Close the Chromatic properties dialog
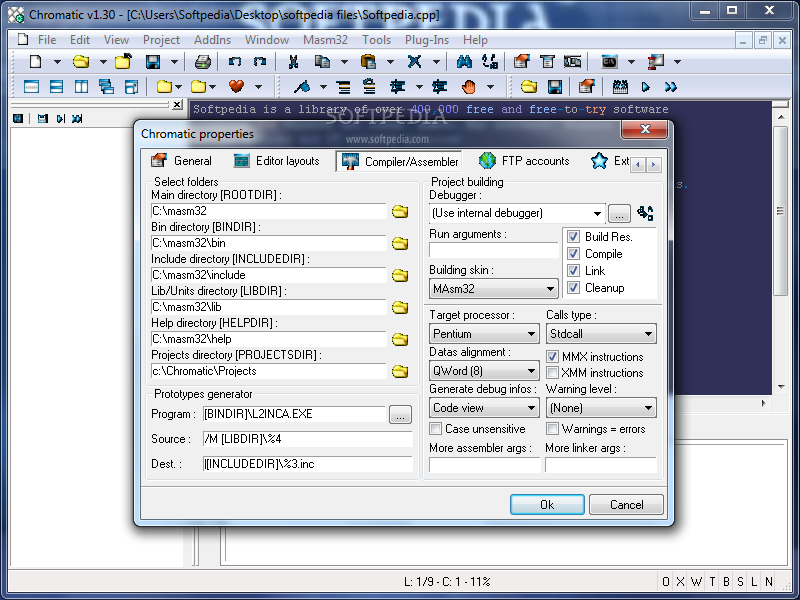 [644, 129]
